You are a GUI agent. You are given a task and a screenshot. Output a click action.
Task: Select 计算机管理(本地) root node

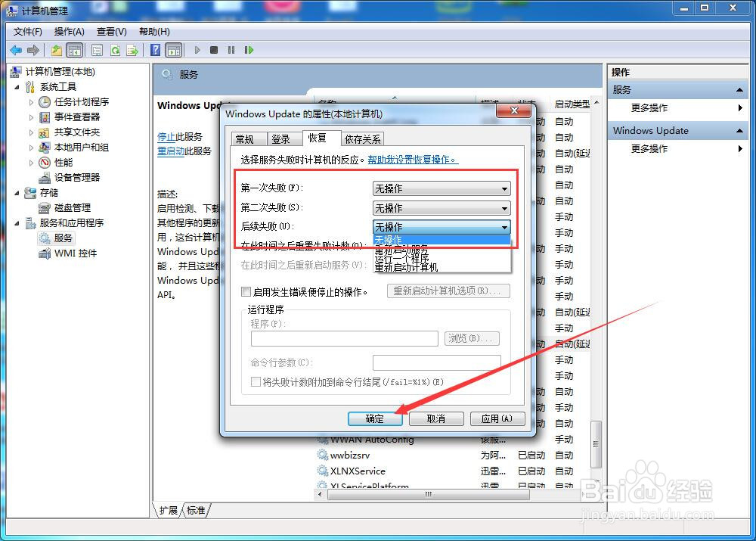pos(60,72)
